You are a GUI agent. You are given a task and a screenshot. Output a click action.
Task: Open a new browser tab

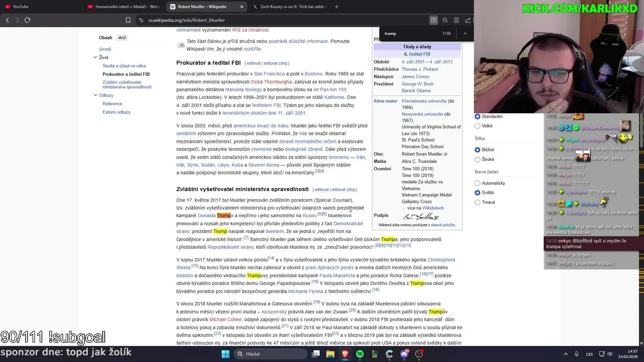coord(337,7)
